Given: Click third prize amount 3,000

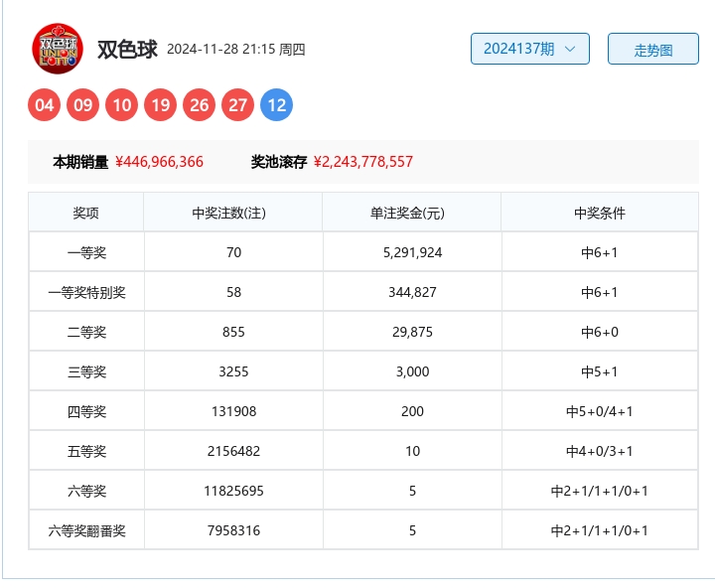Looking at the screenshot, I should 413,371.
